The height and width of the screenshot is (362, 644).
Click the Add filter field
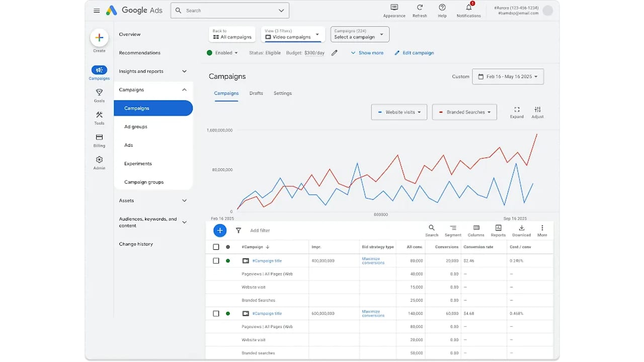click(x=260, y=230)
